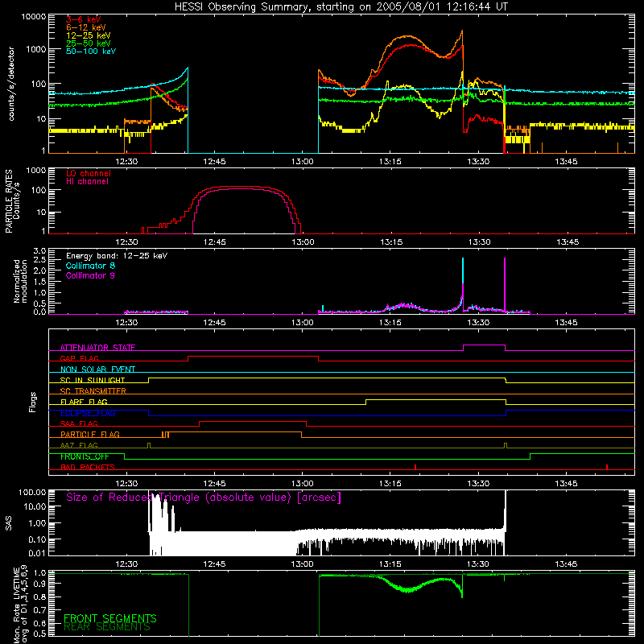Click the 'SAA FLAG' label
The image size is (644, 644).
point(79,423)
